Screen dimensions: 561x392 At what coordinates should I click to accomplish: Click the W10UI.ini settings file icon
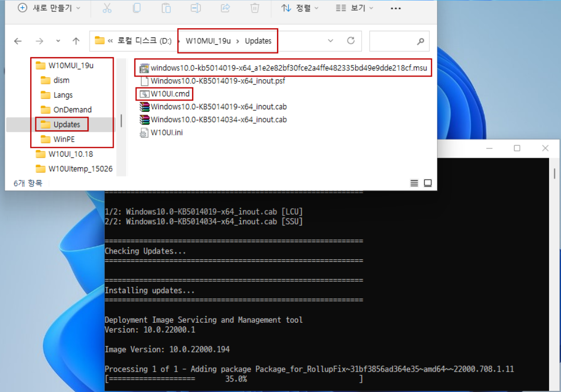click(x=144, y=133)
